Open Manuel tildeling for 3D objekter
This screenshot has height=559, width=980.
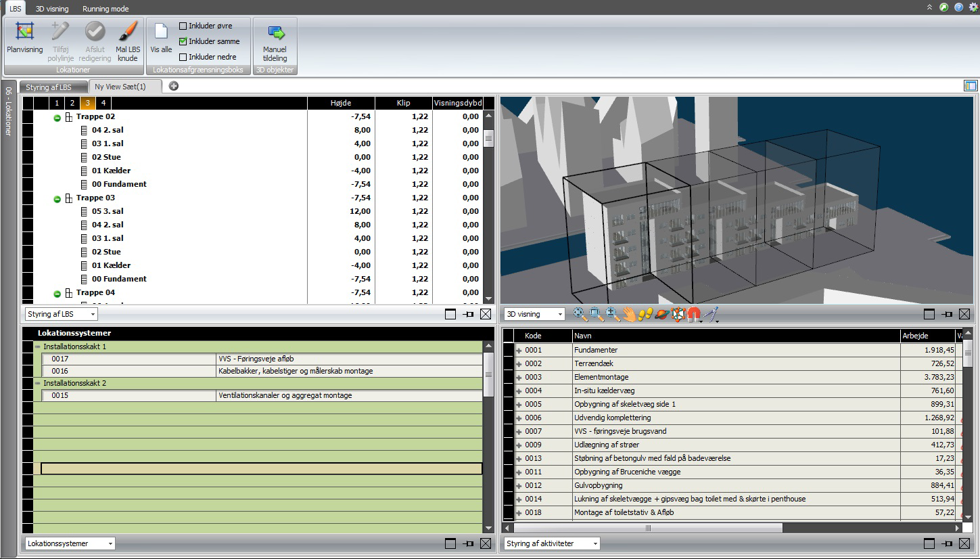point(275,39)
